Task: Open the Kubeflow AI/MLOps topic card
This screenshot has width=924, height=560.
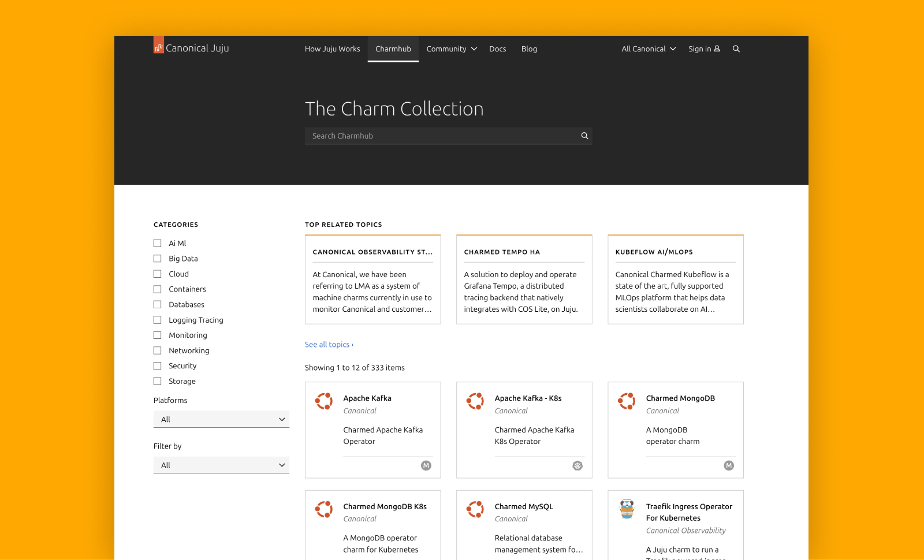Action: click(675, 279)
